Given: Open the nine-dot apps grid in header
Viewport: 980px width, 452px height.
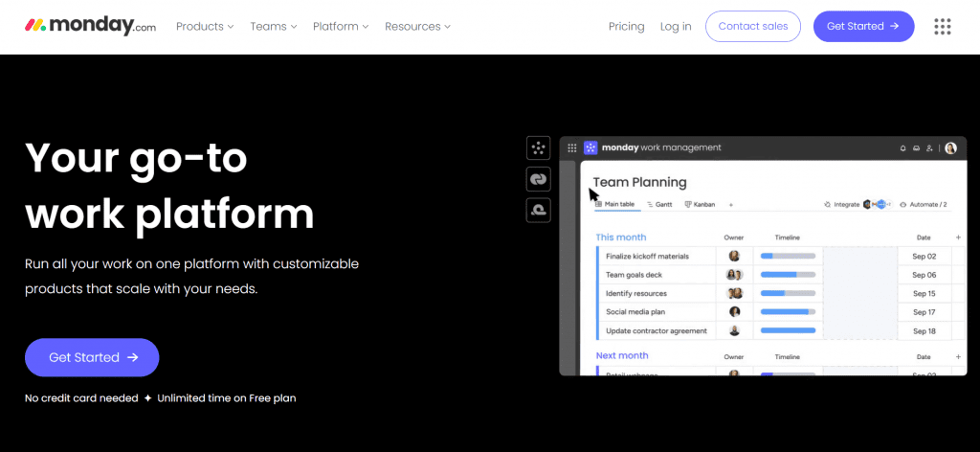Looking at the screenshot, I should pyautogui.click(x=943, y=26).
